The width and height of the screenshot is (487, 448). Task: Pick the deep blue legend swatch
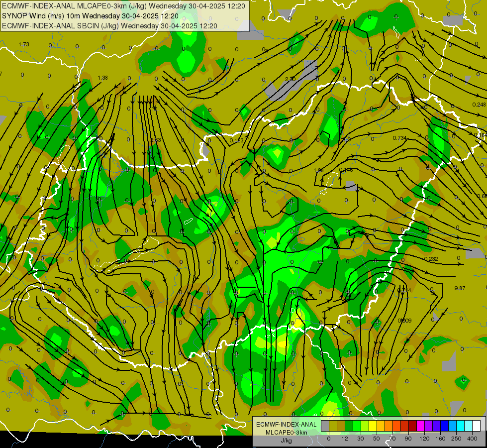point(445,426)
